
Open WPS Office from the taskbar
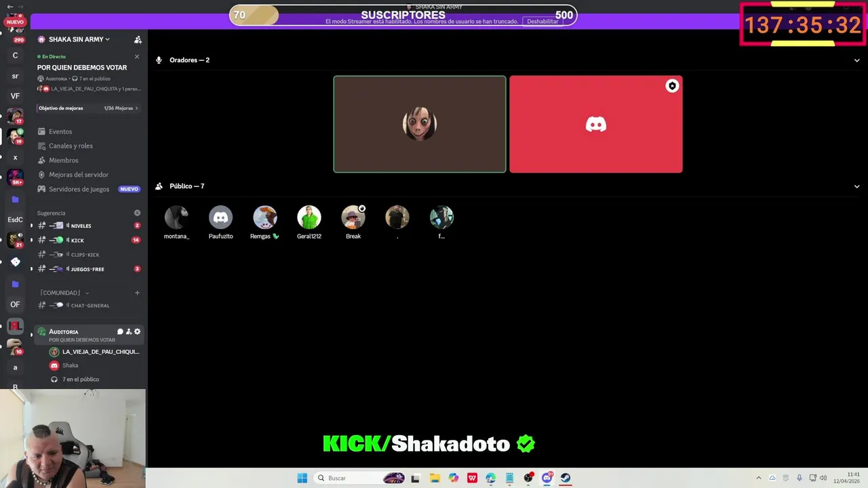(x=472, y=478)
